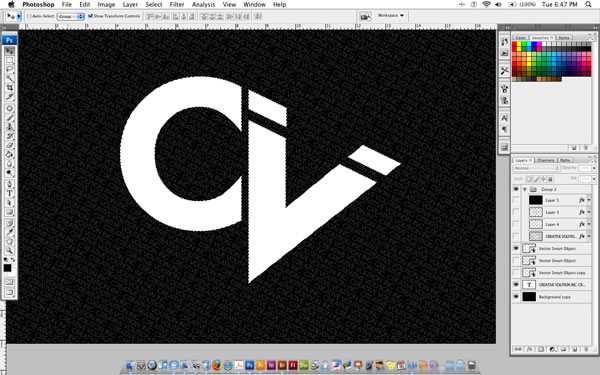Select the Lasso tool
This screenshot has width=600, height=375.
point(10,70)
